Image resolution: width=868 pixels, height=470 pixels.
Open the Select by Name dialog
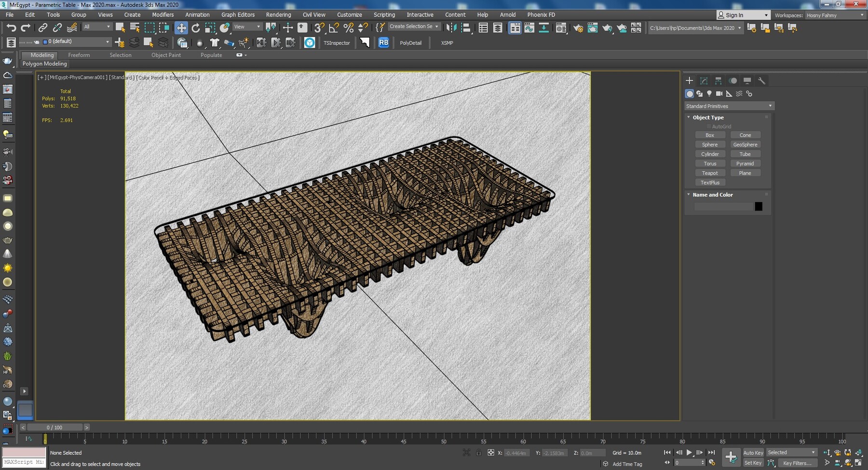tap(135, 27)
